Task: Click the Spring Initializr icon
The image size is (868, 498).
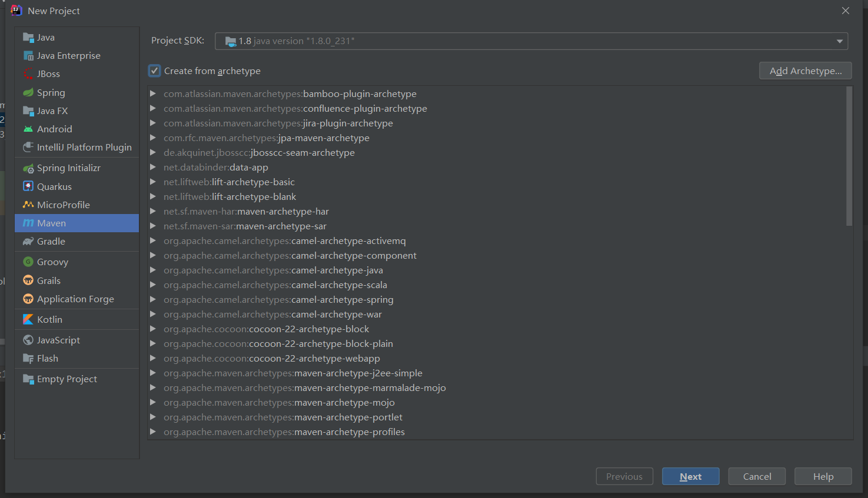Action: click(28, 168)
